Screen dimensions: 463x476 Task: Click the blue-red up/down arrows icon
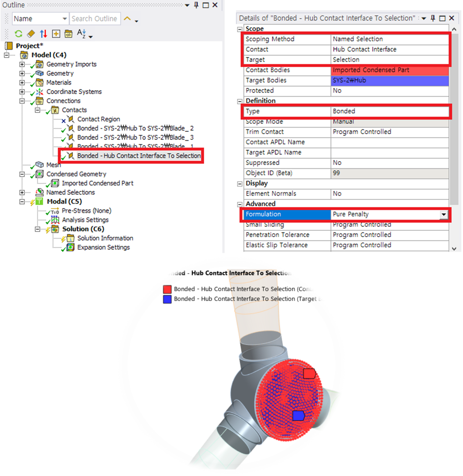44,34
